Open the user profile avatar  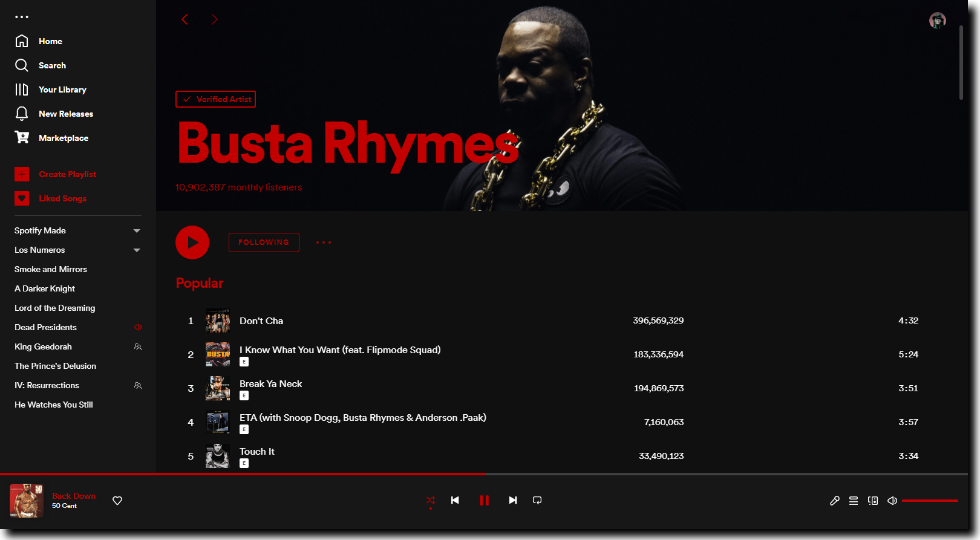(x=937, y=21)
